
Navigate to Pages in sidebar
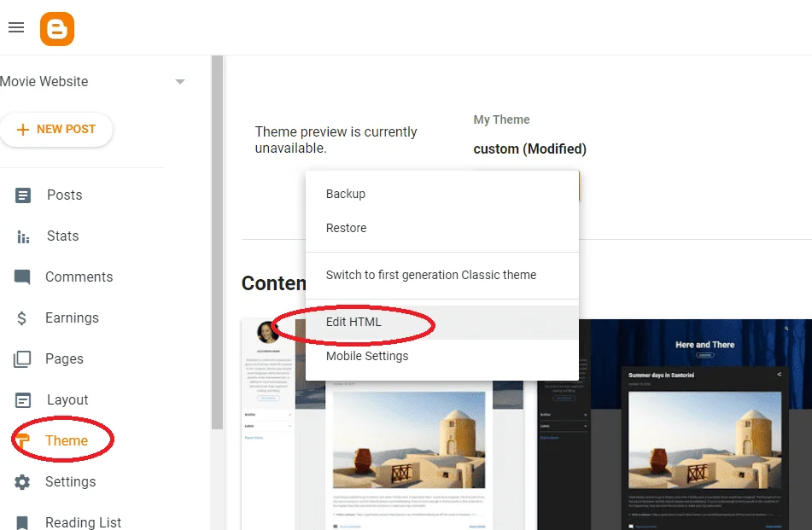click(x=64, y=358)
